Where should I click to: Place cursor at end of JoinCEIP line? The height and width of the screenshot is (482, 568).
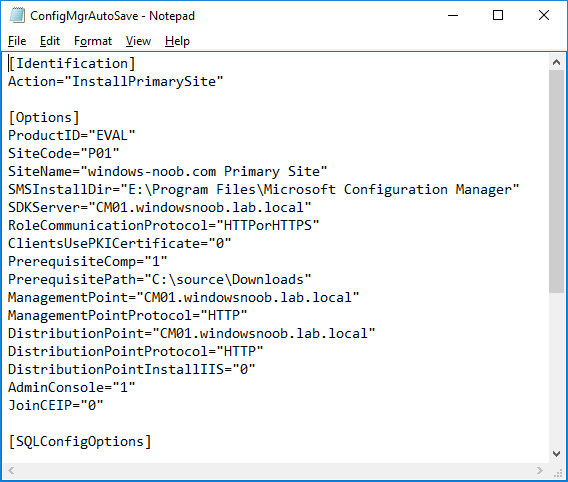coord(104,405)
